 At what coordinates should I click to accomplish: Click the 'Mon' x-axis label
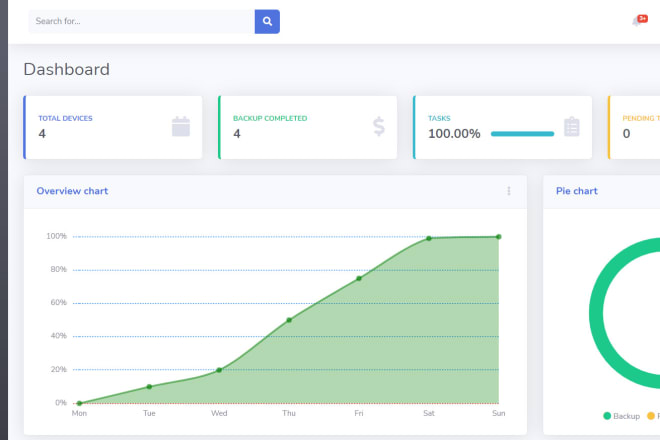[x=79, y=413]
